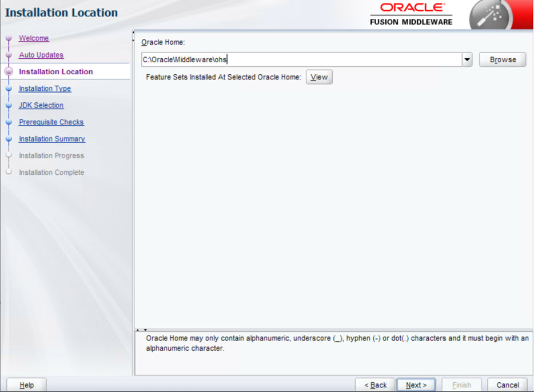Screen dimensions: 534x392
Task: Click the Installation Complete step circle
Action: pos(8,172)
